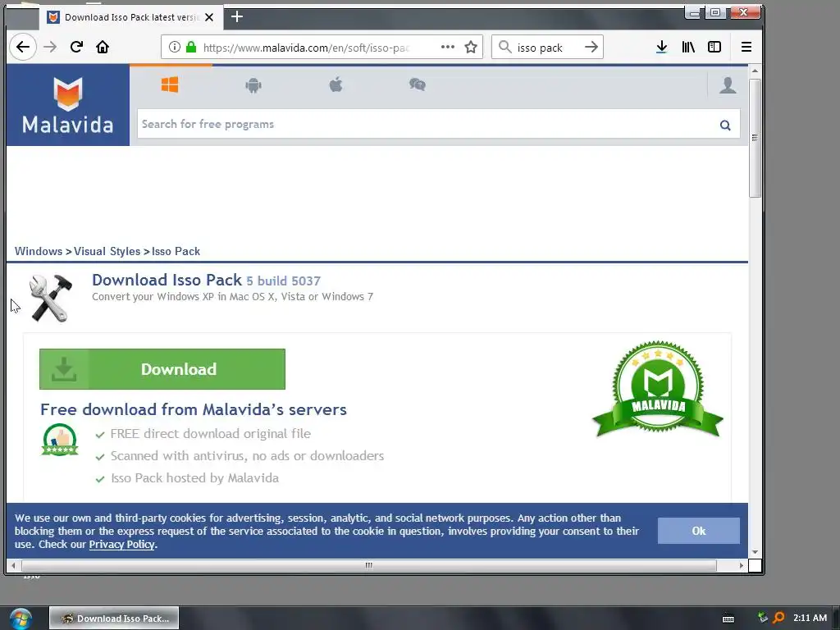Open the Firefox home page
Viewport: 840px width, 630px height.
[103, 47]
